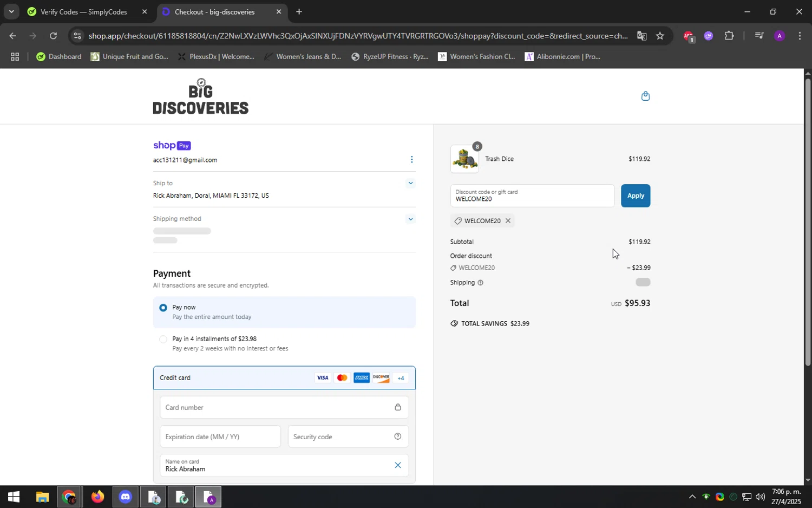Expand the Ship to address section
812x508 pixels.
pyautogui.click(x=410, y=183)
